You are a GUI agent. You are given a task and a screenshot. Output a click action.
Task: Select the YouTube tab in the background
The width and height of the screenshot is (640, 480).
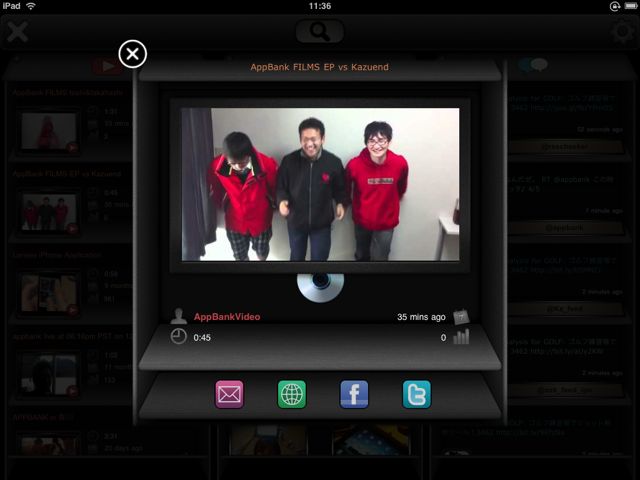106,66
